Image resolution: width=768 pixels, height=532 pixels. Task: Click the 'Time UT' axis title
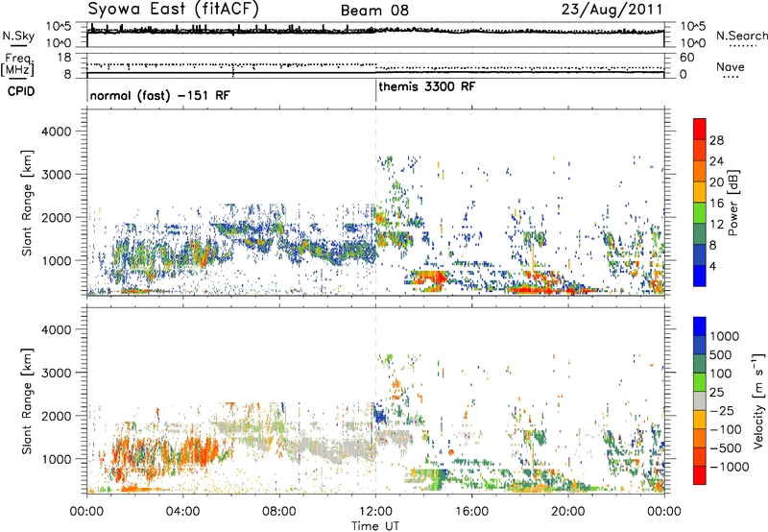coord(375,525)
